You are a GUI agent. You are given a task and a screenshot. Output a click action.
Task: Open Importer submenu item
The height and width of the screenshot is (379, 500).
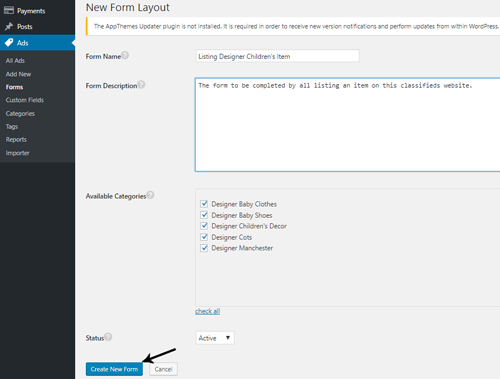pos(18,153)
